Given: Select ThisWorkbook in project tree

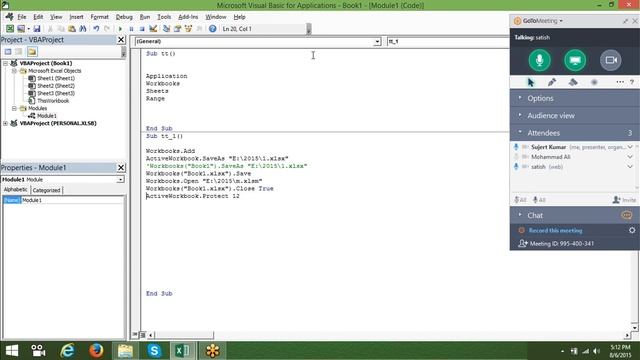Looking at the screenshot, I should 53,101.
